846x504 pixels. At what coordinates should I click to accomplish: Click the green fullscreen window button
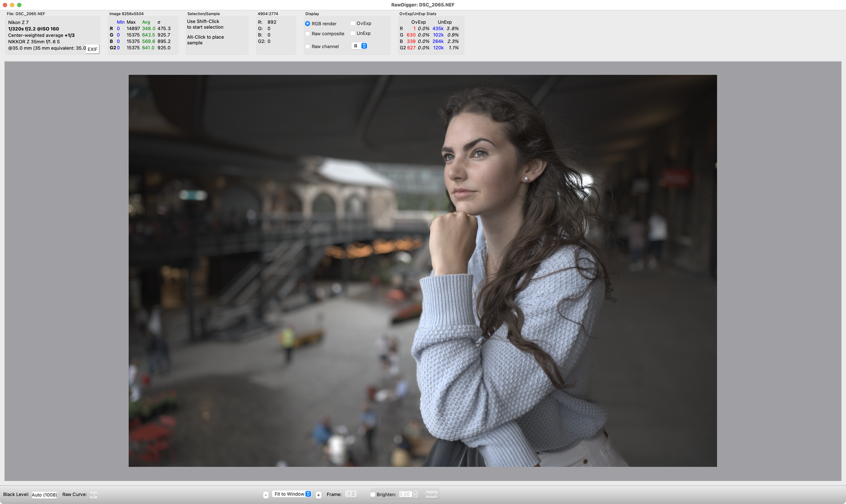click(19, 5)
